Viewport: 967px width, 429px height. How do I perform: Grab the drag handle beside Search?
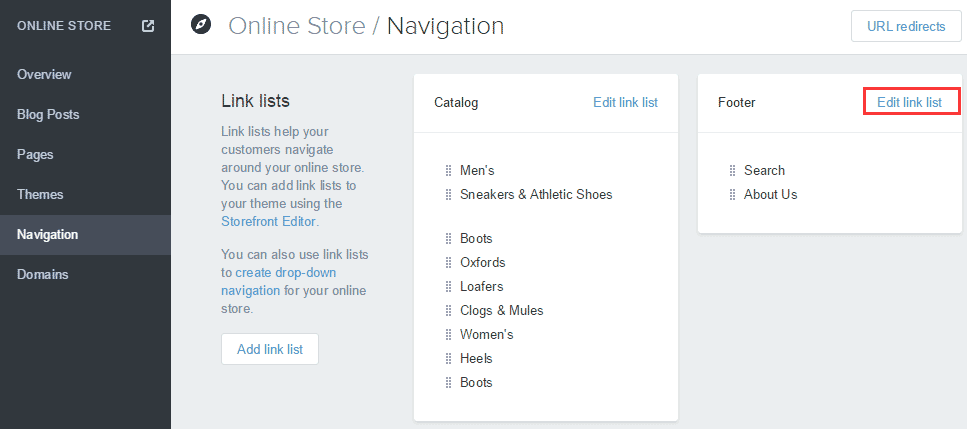[733, 171]
